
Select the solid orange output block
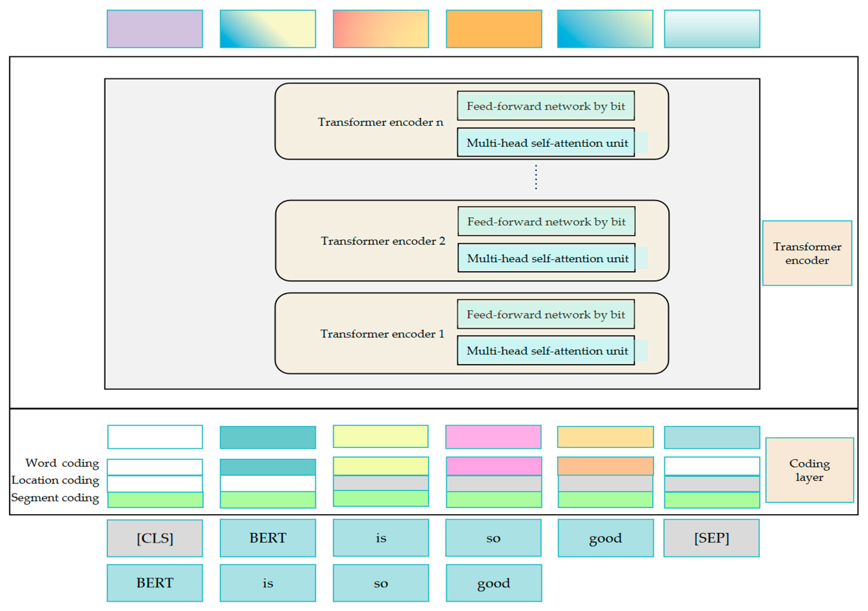[494, 29]
